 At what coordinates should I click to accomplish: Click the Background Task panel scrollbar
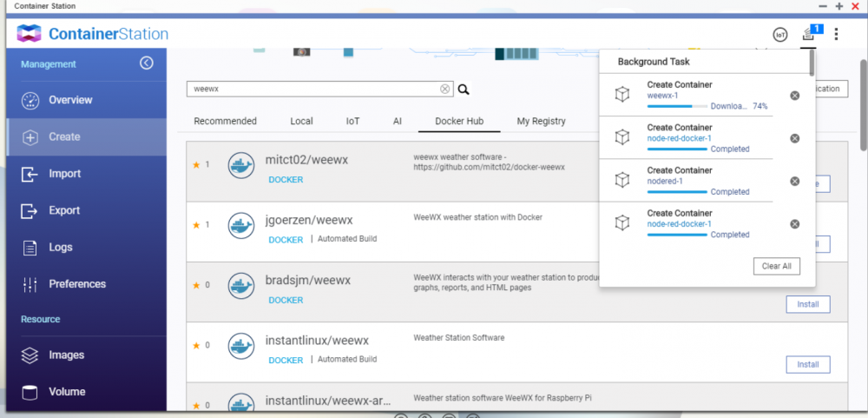[x=812, y=63]
